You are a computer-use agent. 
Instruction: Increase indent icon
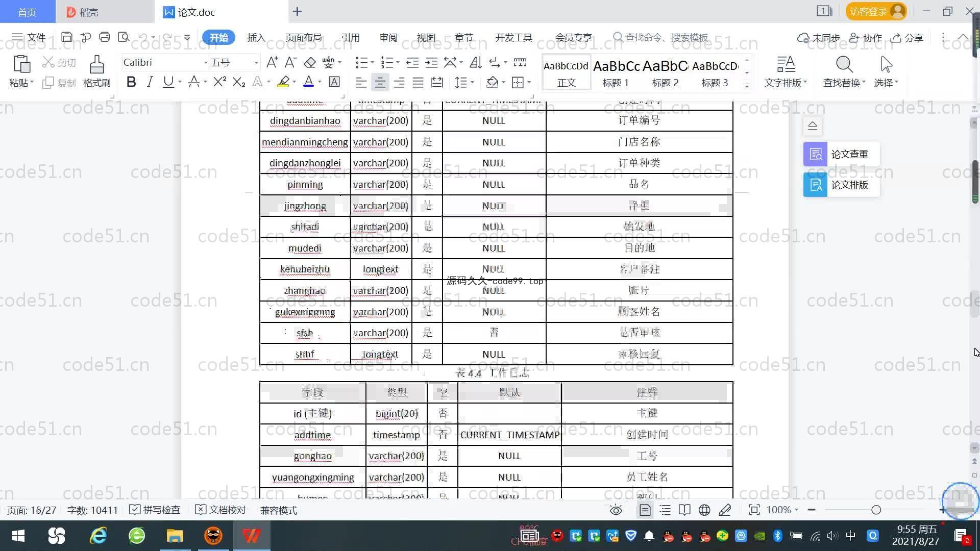[x=431, y=62]
